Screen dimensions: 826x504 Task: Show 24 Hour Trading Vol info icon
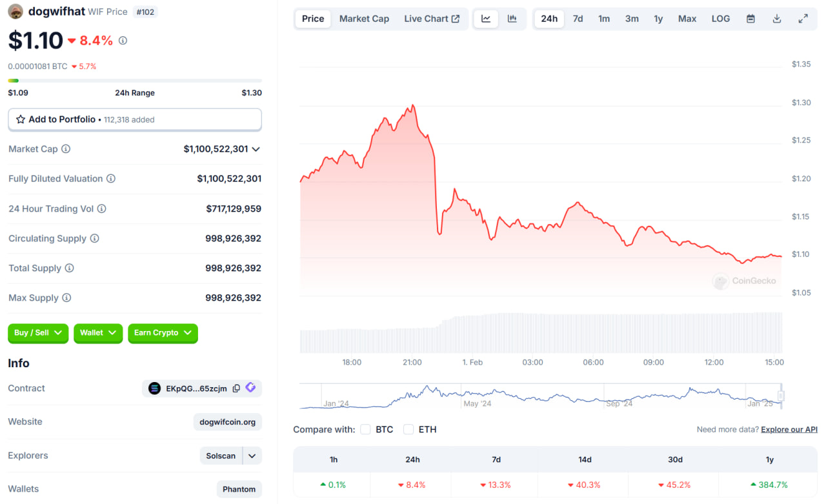[101, 208]
